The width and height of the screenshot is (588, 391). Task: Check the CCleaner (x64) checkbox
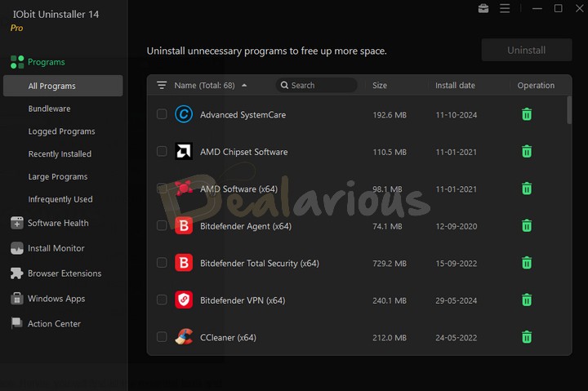coord(162,336)
